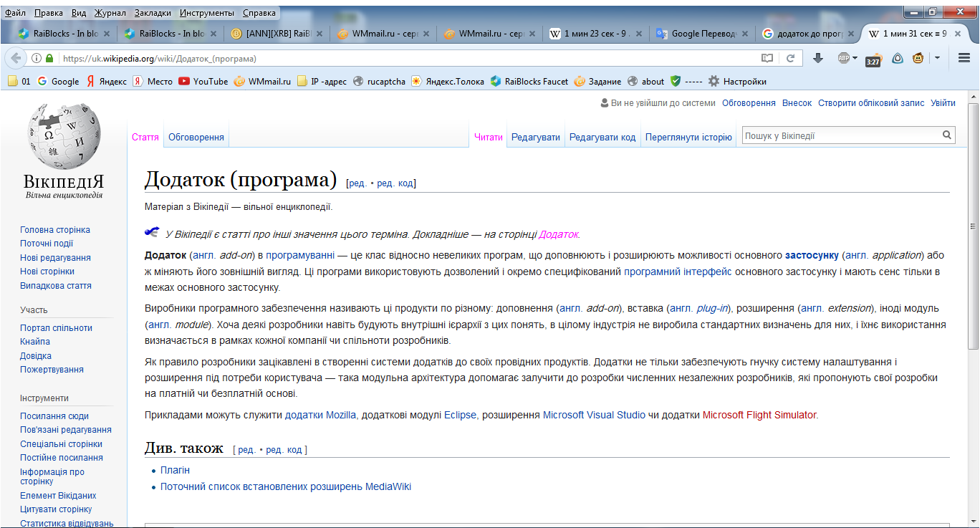Viewport: 980px width, 528px height.
Task: Open the Downloads arrow icon
Action: coord(817,59)
